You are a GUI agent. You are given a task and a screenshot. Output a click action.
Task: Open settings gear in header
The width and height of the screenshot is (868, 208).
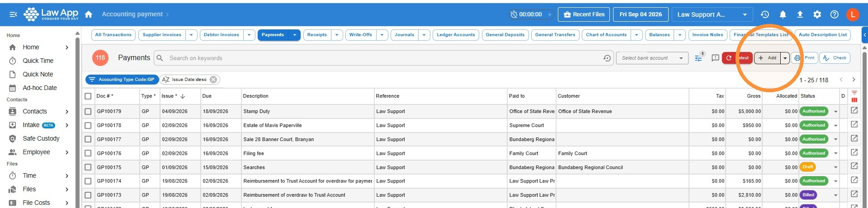tap(817, 14)
